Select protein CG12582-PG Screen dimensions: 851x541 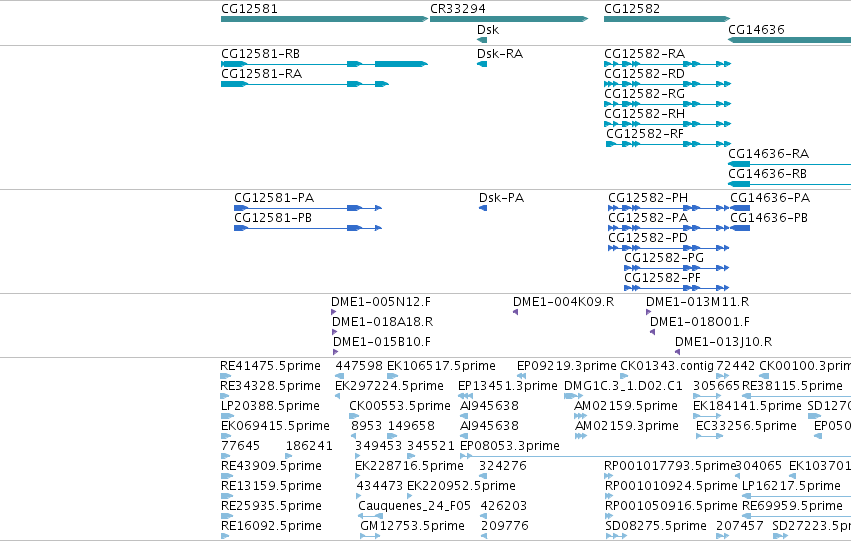[664, 258]
